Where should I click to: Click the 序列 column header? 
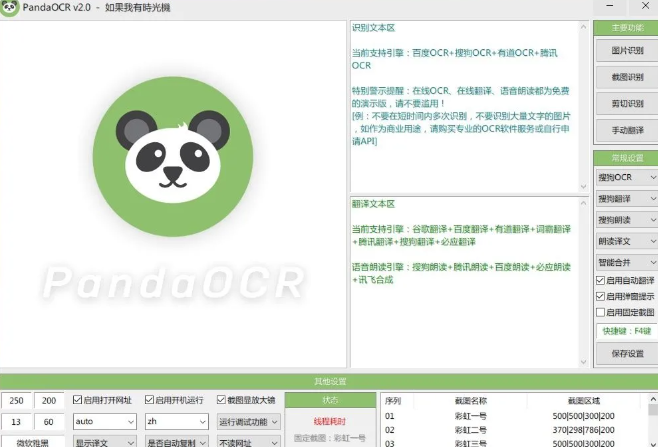[x=397, y=401]
